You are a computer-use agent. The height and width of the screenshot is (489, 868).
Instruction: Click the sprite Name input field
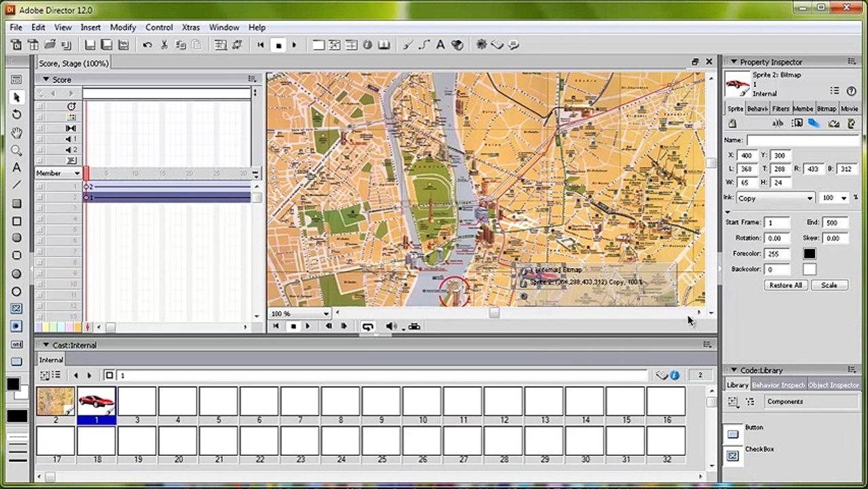[x=803, y=140]
